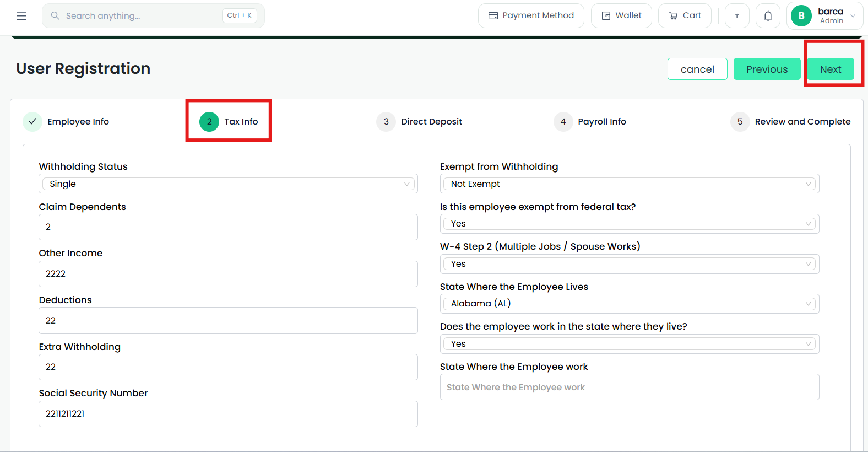Click the Social Security Number field
This screenshot has height=452, width=868.
(228, 414)
